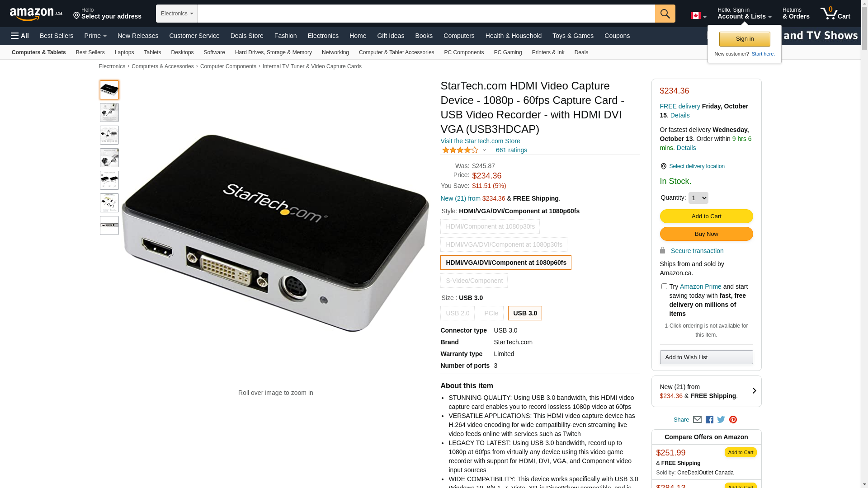The height and width of the screenshot is (488, 868).
Task: Open PC Gaming in the sub navigation
Action: coord(508,52)
